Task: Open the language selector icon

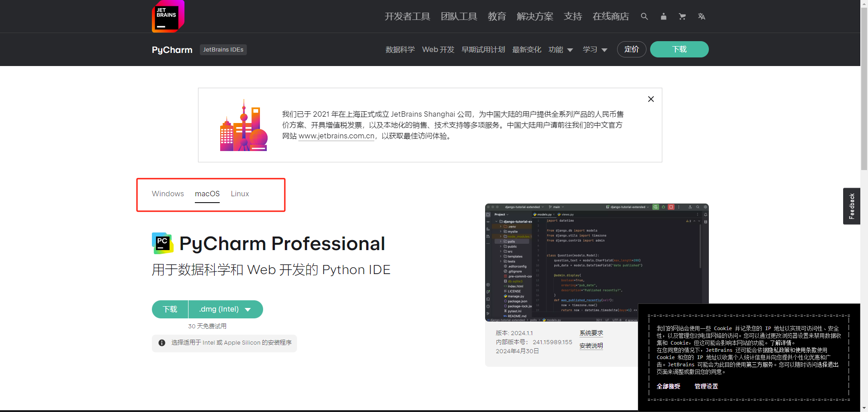Action: (701, 16)
